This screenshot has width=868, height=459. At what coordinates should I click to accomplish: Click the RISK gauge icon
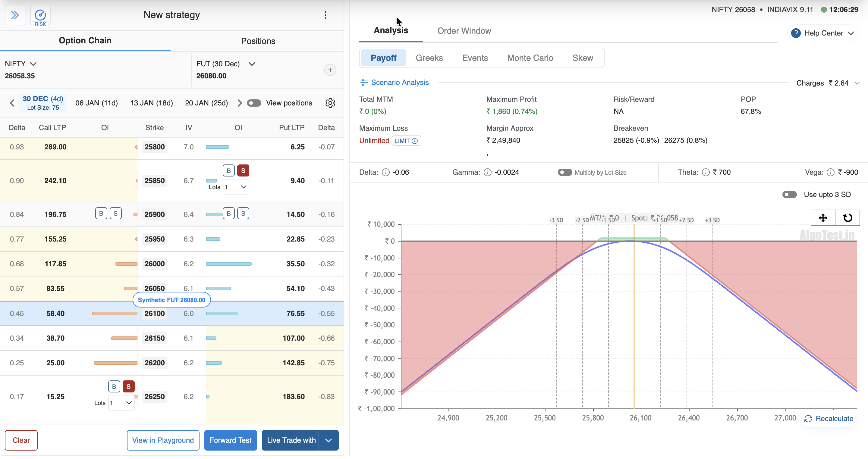click(40, 15)
